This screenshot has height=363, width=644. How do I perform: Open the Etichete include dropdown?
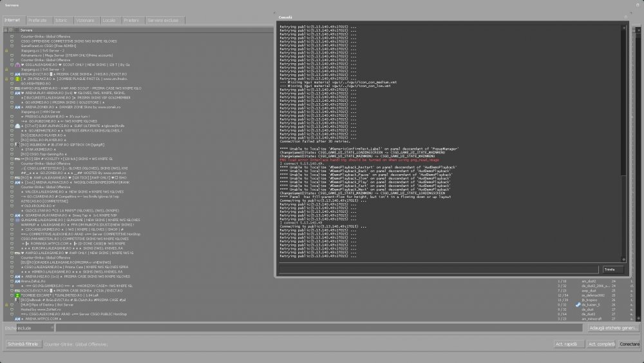[35, 328]
